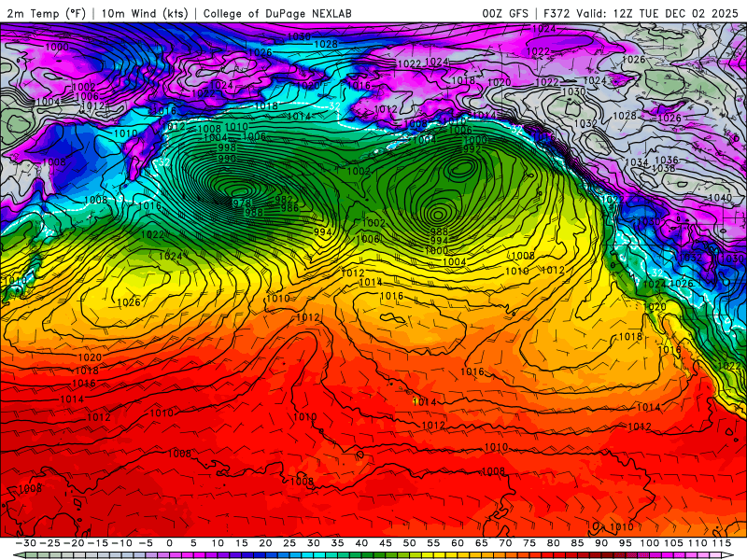This screenshot has height=560, width=747.
Task: Click the 110 value on temperature scale
Action: (698, 543)
